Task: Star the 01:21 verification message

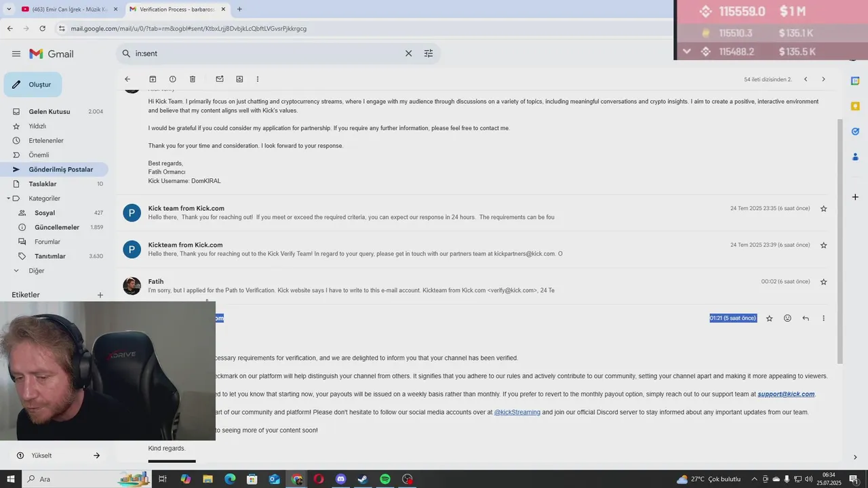Action: coord(769,318)
